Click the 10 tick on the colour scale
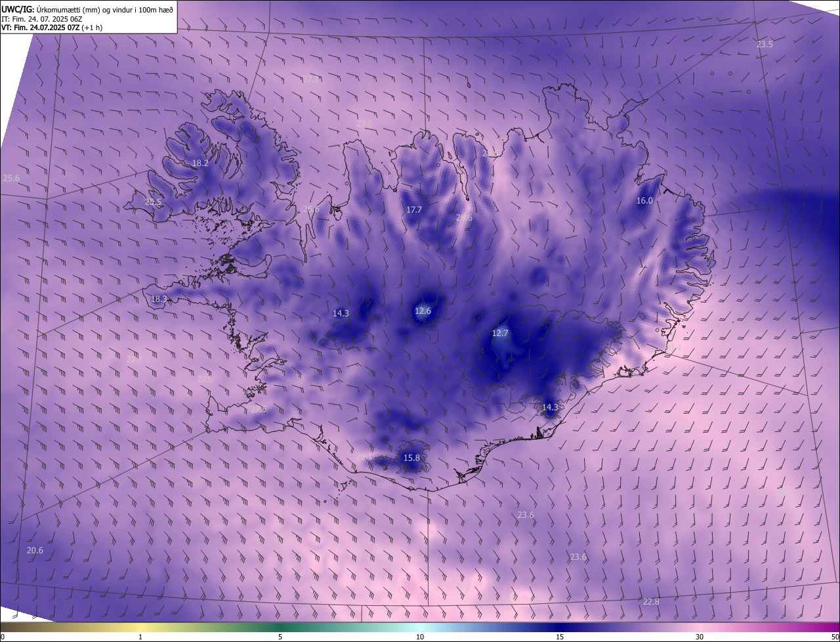 (420, 637)
